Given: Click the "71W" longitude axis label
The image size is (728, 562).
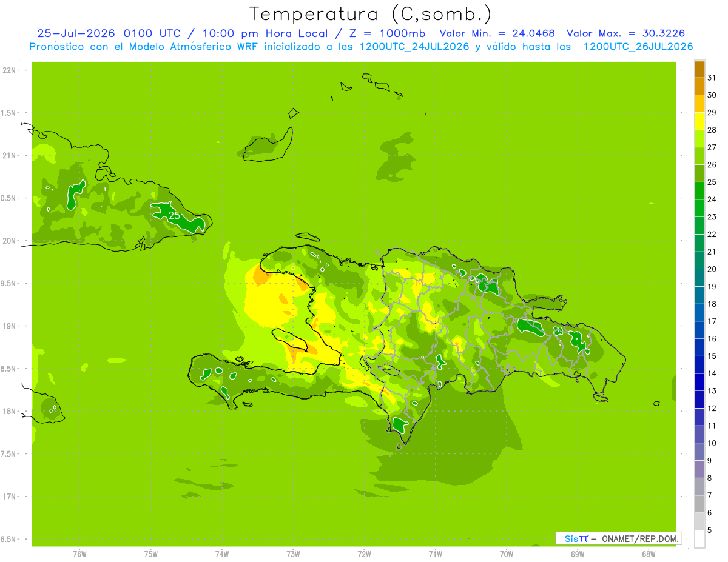Looking at the screenshot, I should click(435, 554).
